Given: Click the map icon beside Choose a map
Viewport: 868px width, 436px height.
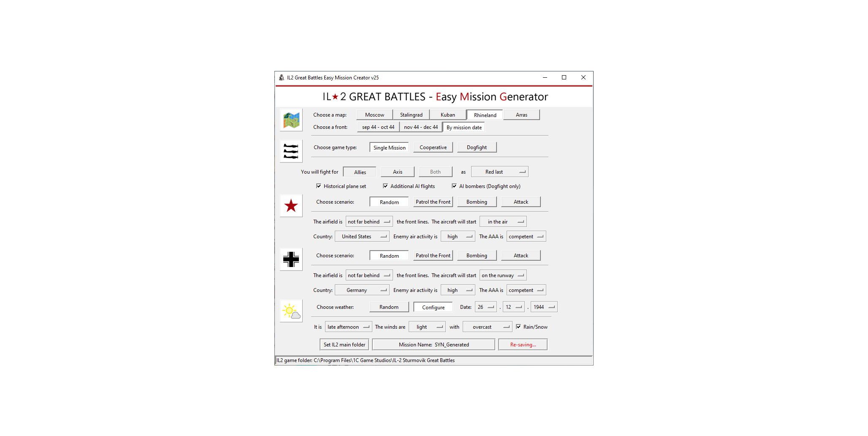Looking at the screenshot, I should [x=291, y=120].
